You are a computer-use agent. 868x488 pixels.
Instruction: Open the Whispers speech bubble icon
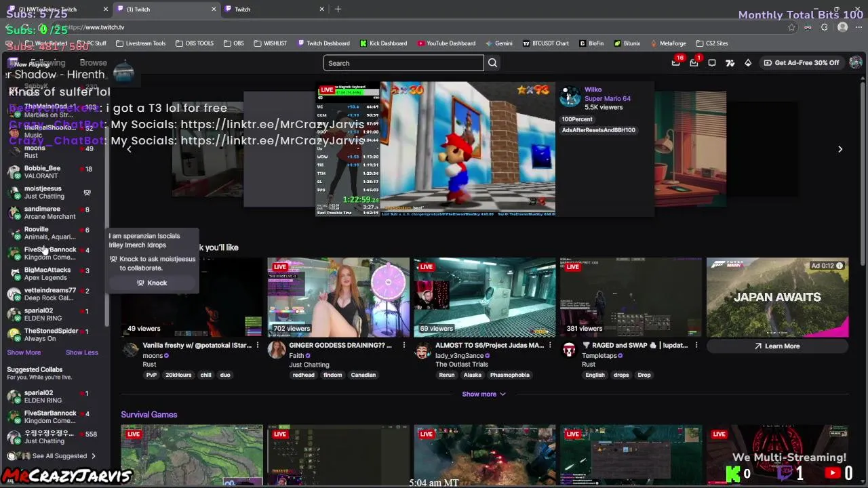click(712, 62)
